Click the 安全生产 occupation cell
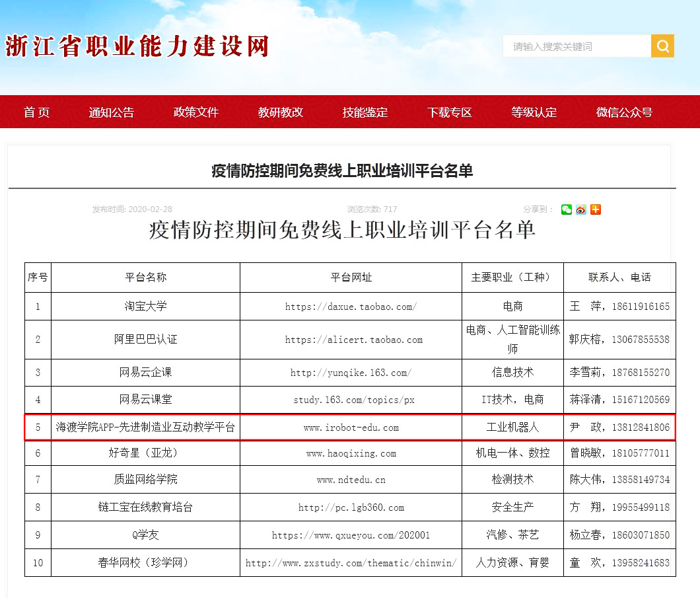 coord(512,507)
